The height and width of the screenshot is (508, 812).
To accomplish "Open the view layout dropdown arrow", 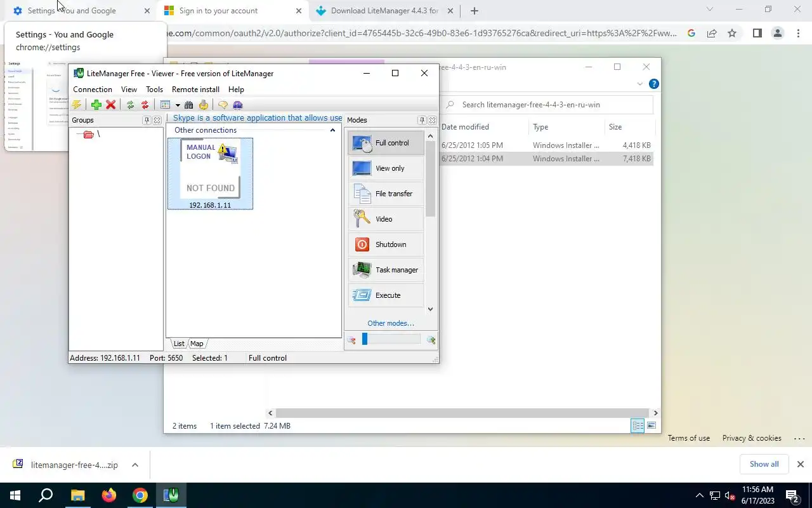I will [x=178, y=105].
